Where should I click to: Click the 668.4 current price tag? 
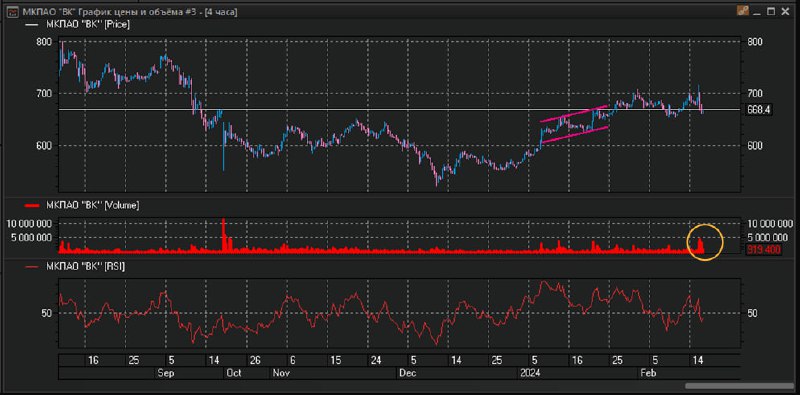point(760,110)
